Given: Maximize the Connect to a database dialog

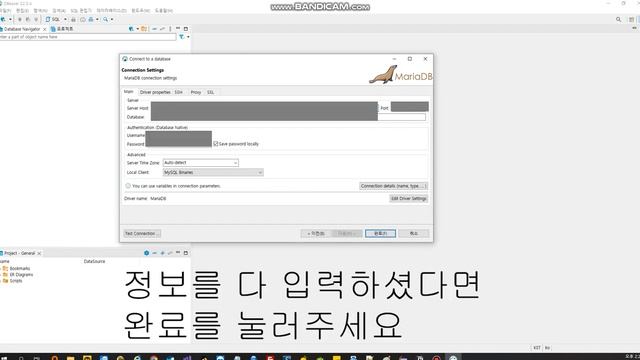Looking at the screenshot, I should tap(410, 59).
